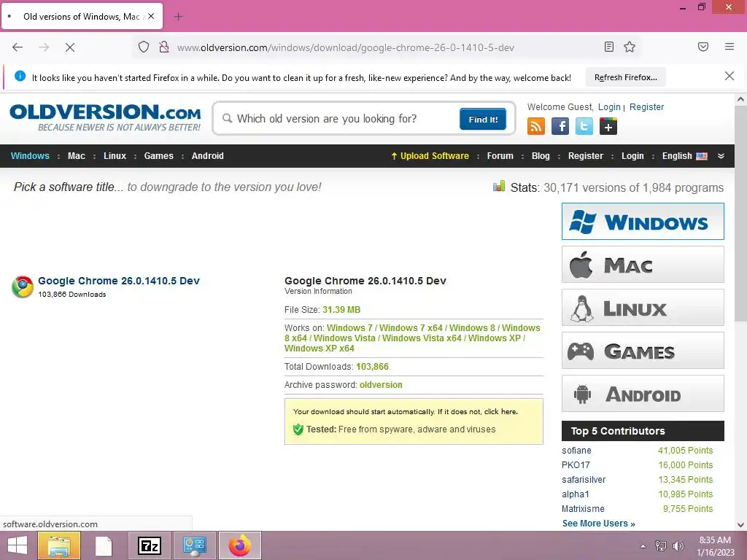Click the oldversion archive password text

(381, 385)
